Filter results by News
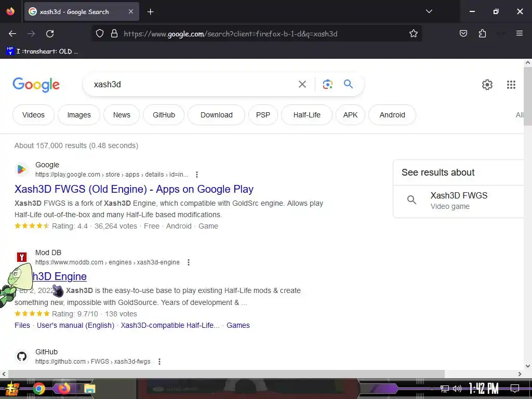The width and height of the screenshot is (532, 399). (x=122, y=115)
